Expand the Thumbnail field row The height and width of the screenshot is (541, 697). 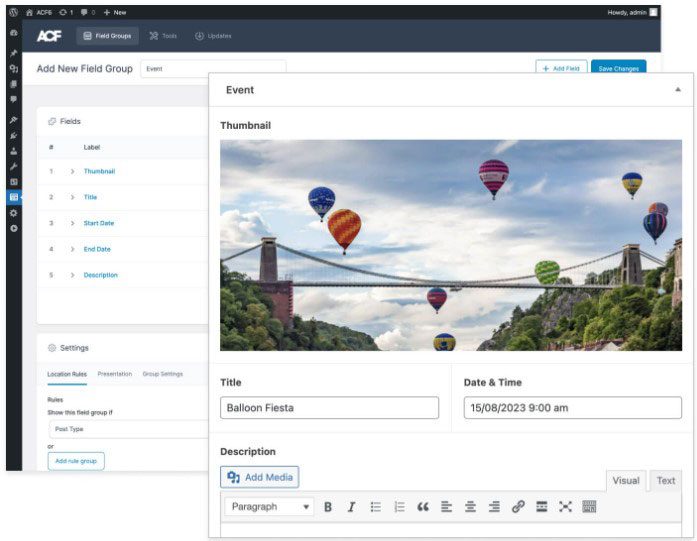tap(73, 171)
